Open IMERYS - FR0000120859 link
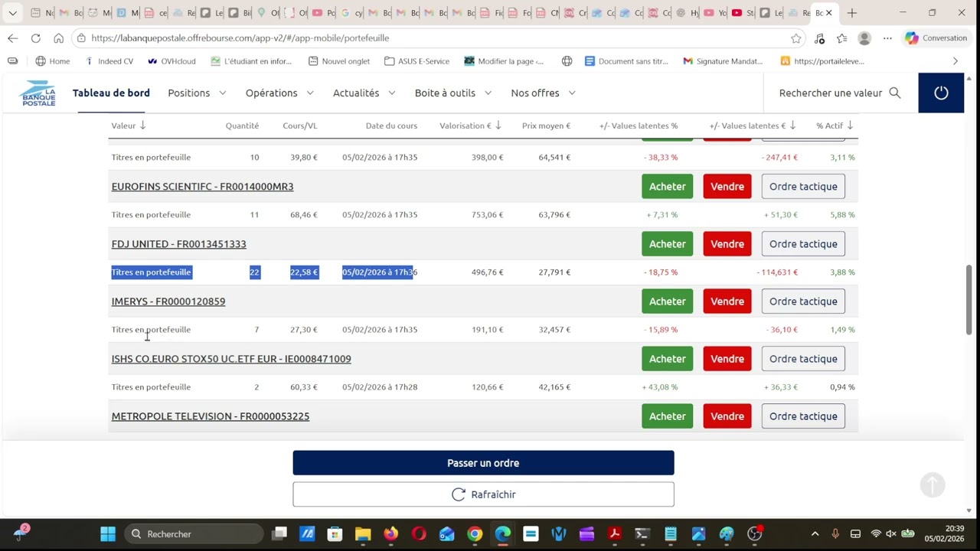Viewport: 980px width, 551px height. [168, 302]
